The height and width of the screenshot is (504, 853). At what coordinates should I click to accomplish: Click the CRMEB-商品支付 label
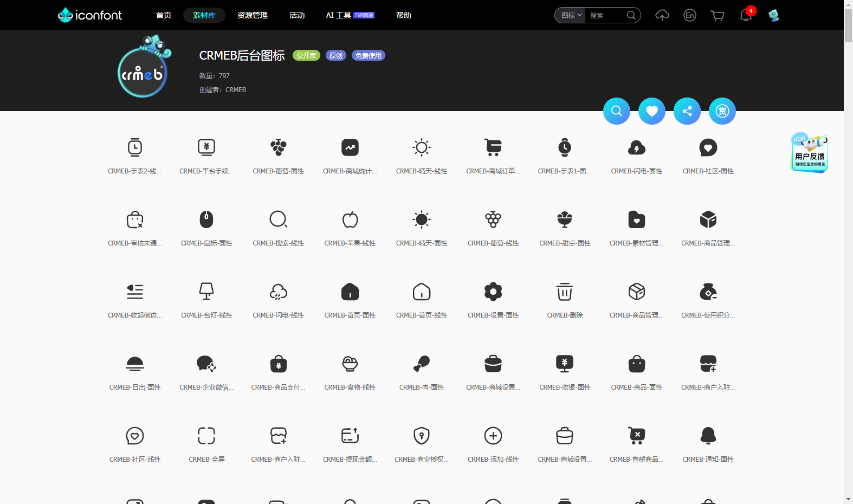coord(279,387)
